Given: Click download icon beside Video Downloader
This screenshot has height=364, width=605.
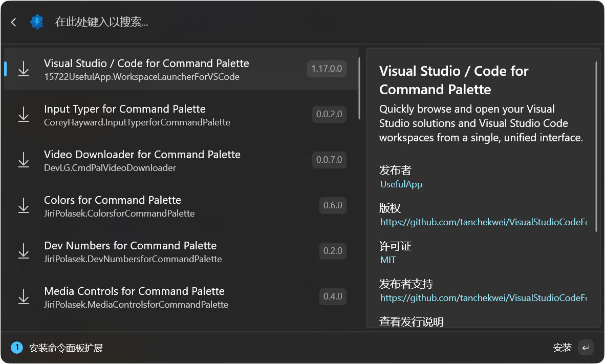Looking at the screenshot, I should pos(24,160).
